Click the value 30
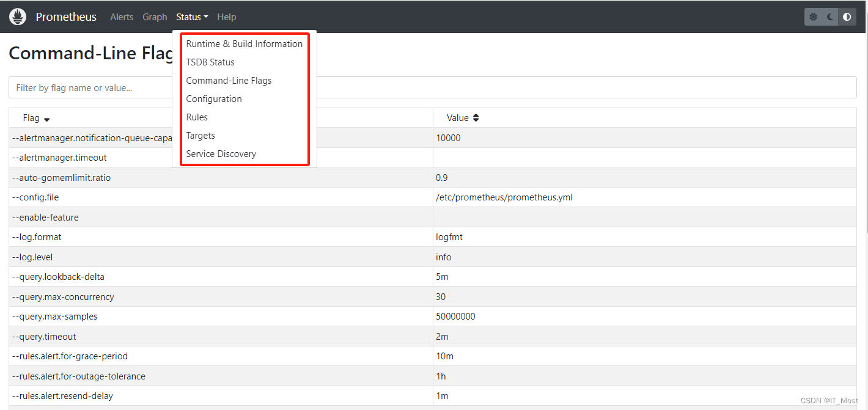Screen dimensions: 868x410 click(441, 297)
